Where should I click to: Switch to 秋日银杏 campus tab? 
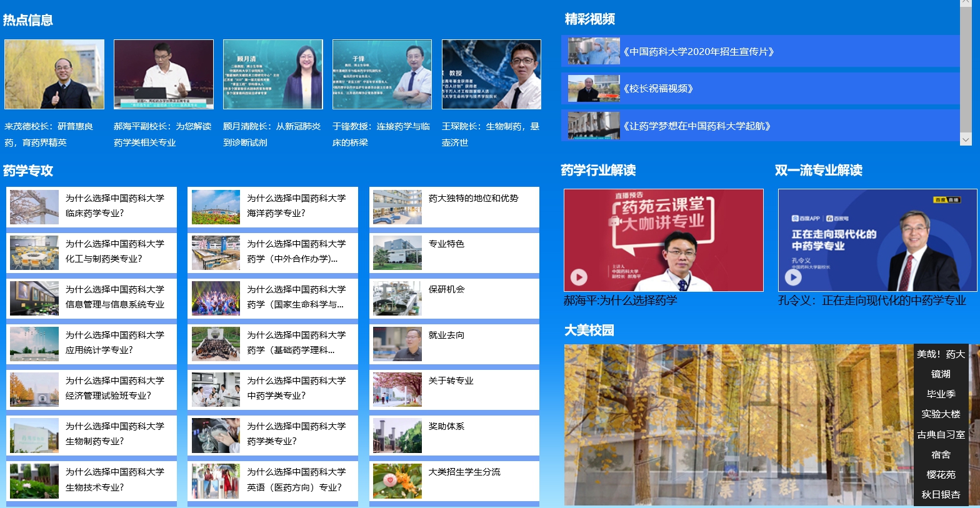coord(941,495)
